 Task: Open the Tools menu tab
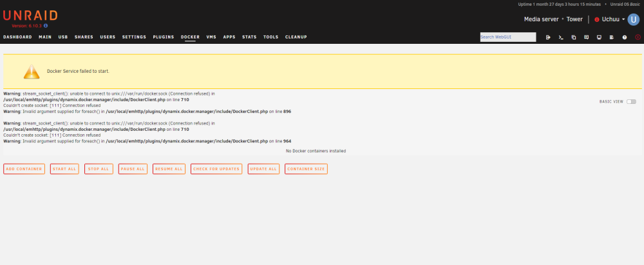coord(270,37)
